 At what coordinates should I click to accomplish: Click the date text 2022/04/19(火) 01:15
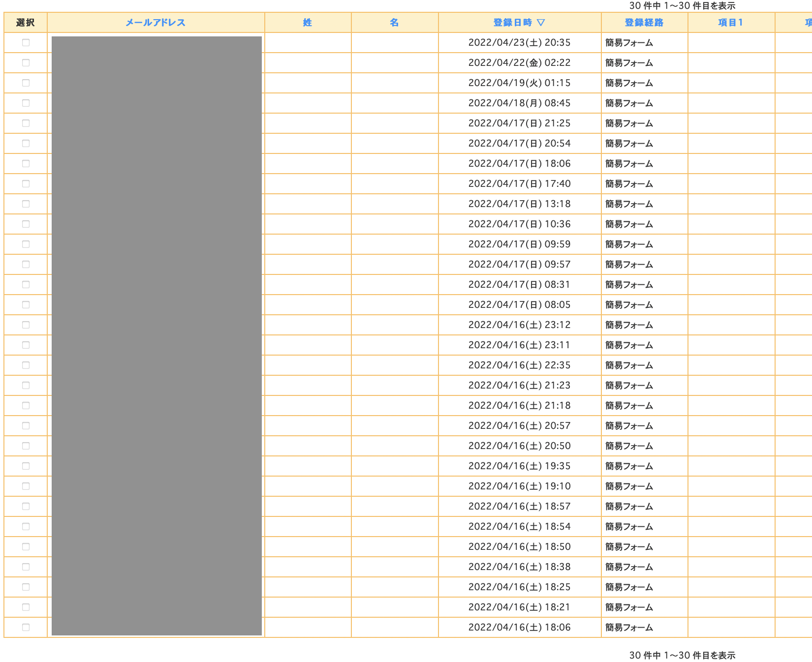point(520,83)
